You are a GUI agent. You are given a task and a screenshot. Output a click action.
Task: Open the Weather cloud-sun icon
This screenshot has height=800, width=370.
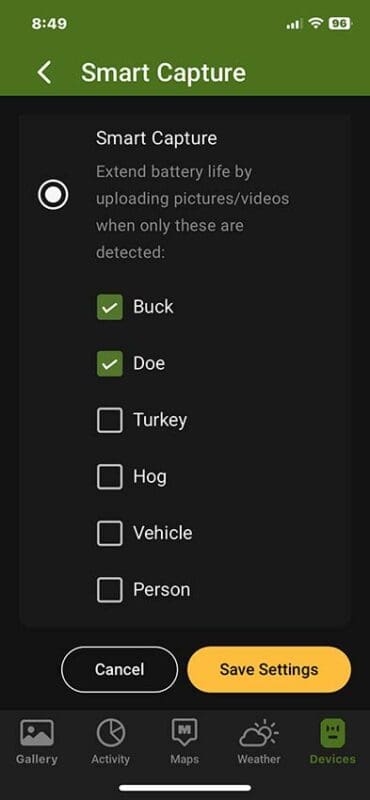[259, 733]
